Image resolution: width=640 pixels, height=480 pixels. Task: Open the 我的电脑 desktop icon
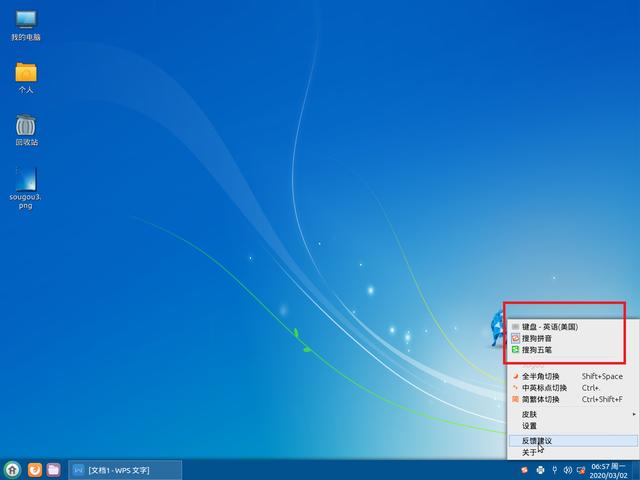point(26,25)
